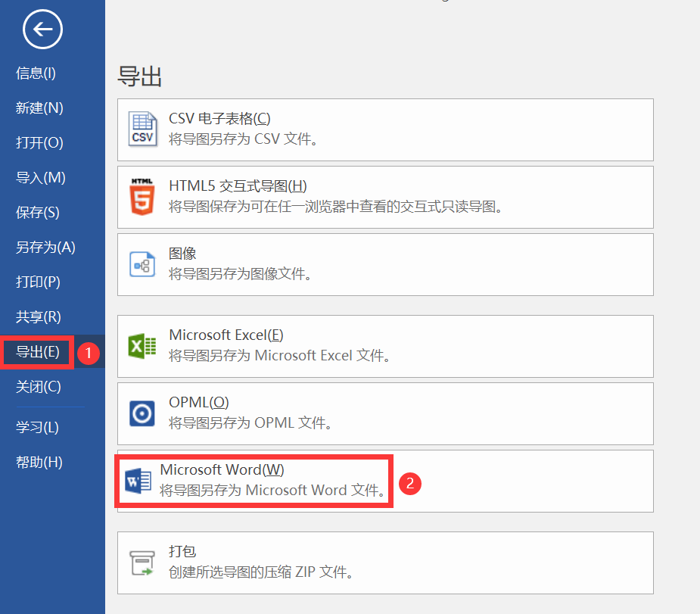Click the blue Word icon
The height and width of the screenshot is (614, 700).
(138, 481)
